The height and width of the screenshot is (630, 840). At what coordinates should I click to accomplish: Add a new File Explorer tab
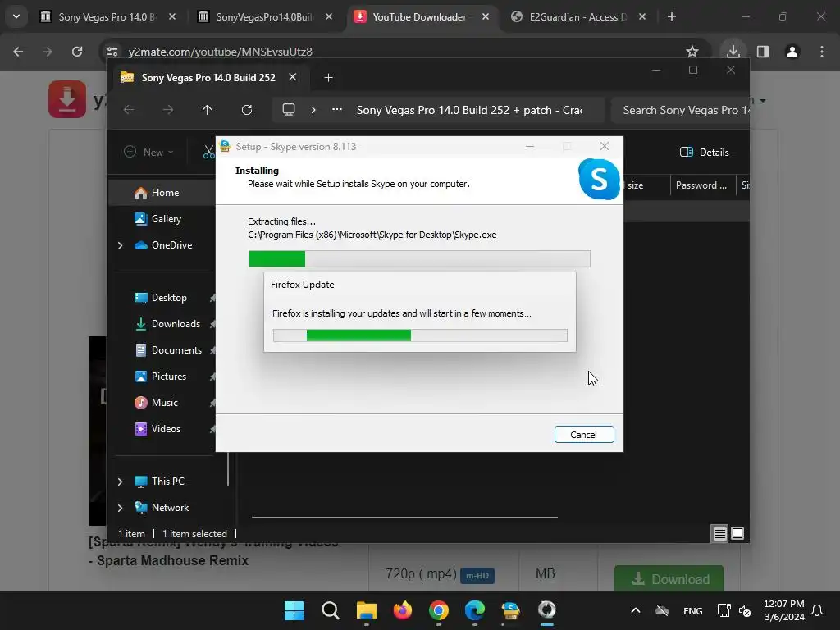[328, 78]
